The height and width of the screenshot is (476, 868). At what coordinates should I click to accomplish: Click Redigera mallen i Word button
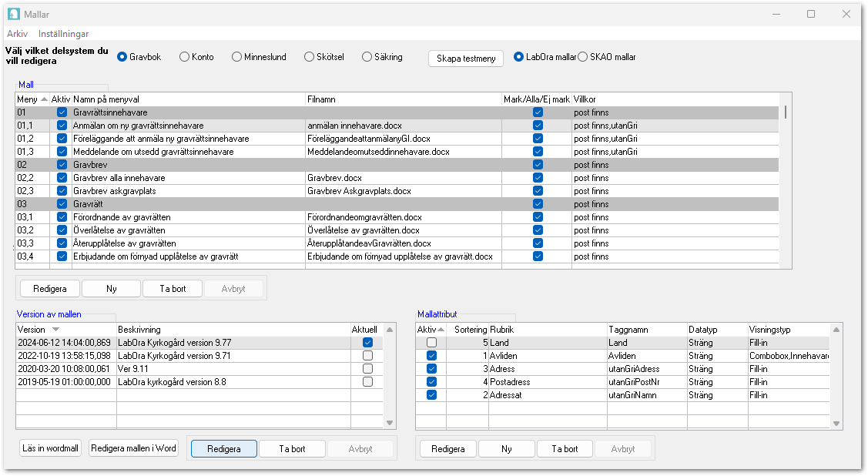tap(134, 449)
